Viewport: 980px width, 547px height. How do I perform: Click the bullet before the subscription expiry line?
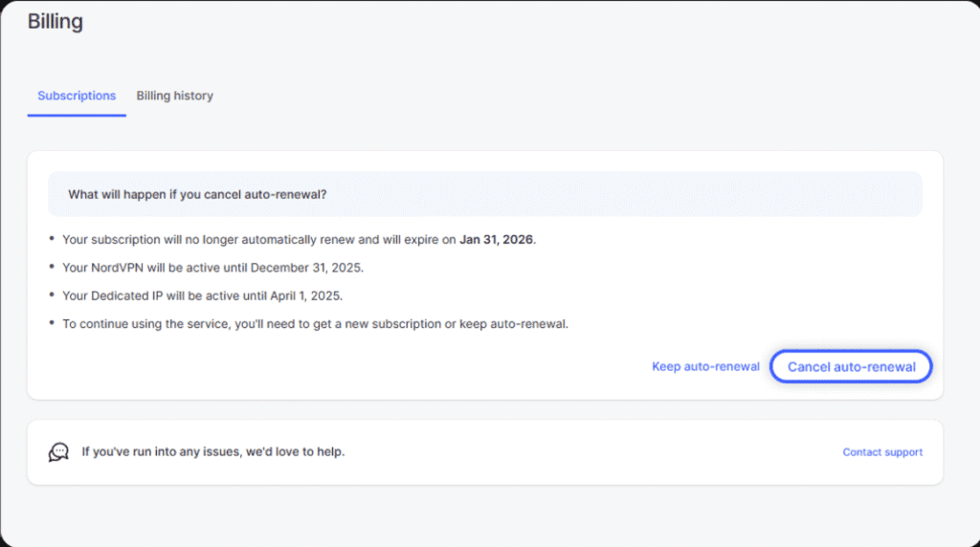coord(52,240)
